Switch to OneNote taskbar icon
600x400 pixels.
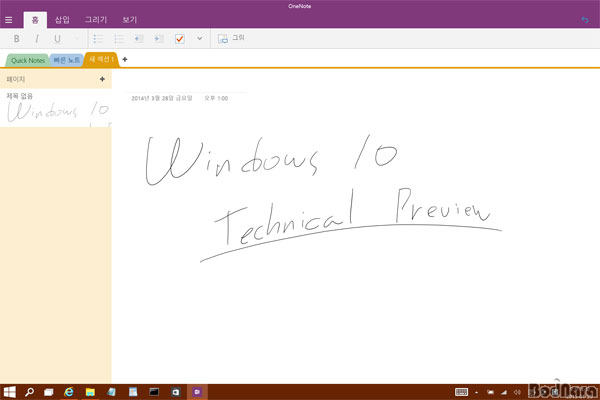point(197,392)
